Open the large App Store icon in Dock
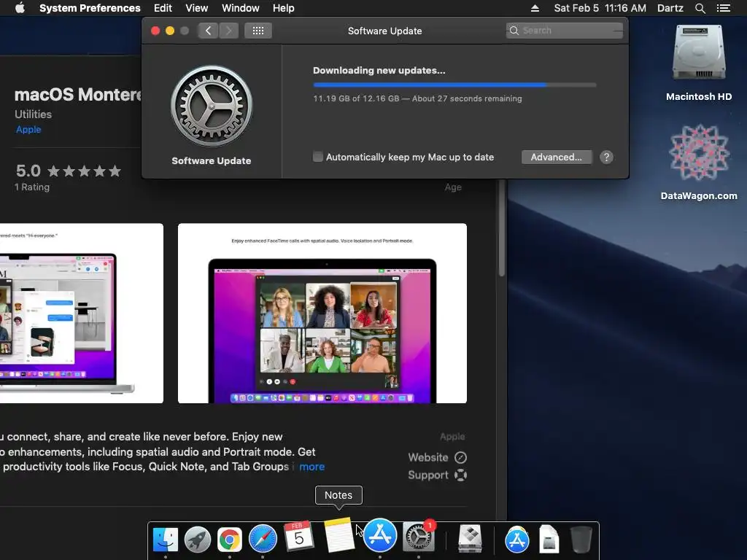747x560 pixels. (379, 535)
